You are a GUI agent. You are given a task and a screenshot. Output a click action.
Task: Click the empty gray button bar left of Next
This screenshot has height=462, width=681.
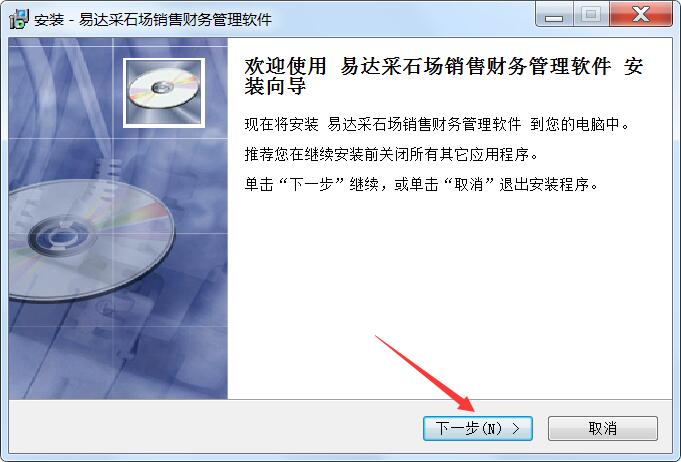215,429
